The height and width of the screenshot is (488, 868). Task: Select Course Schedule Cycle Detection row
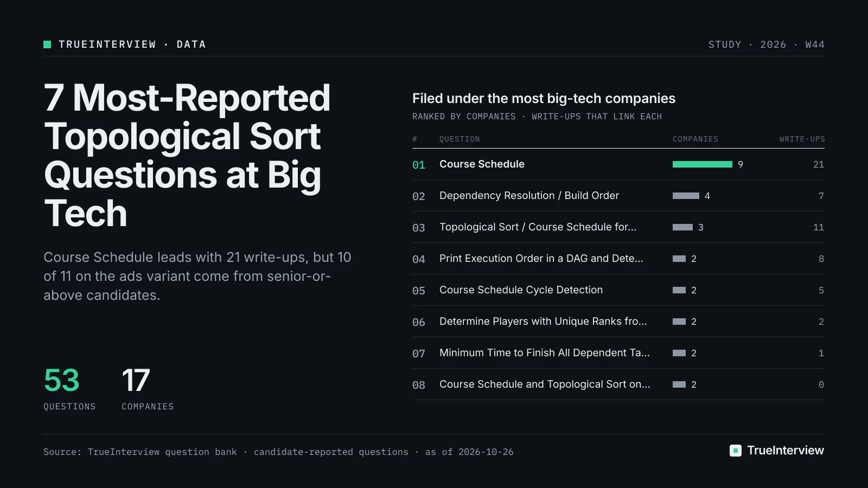click(x=618, y=290)
